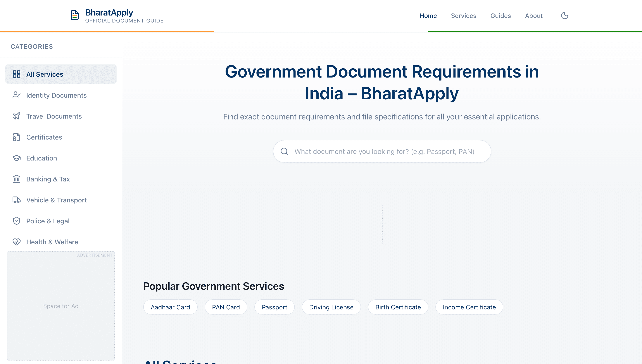This screenshot has width=642, height=364.
Task: Click the Certificates file badge icon
Action: click(17, 137)
